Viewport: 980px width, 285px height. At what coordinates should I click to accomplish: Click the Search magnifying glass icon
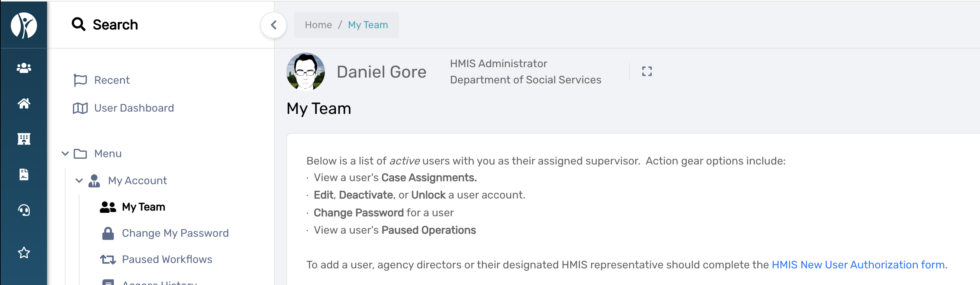point(79,24)
